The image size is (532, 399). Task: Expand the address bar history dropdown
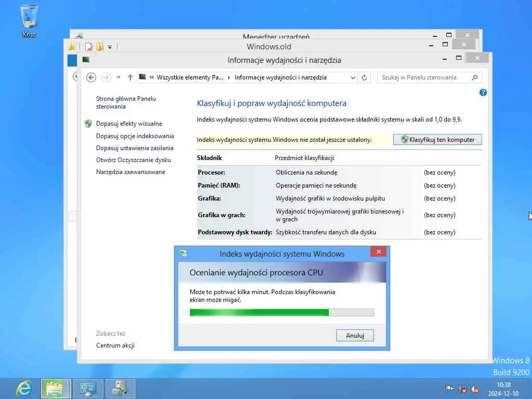pyautogui.click(x=353, y=78)
